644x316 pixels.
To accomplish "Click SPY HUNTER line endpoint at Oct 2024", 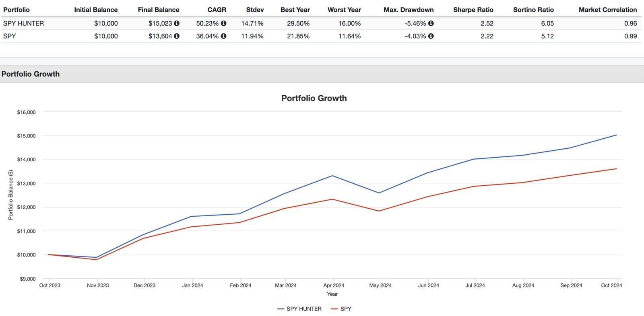I will point(617,135).
